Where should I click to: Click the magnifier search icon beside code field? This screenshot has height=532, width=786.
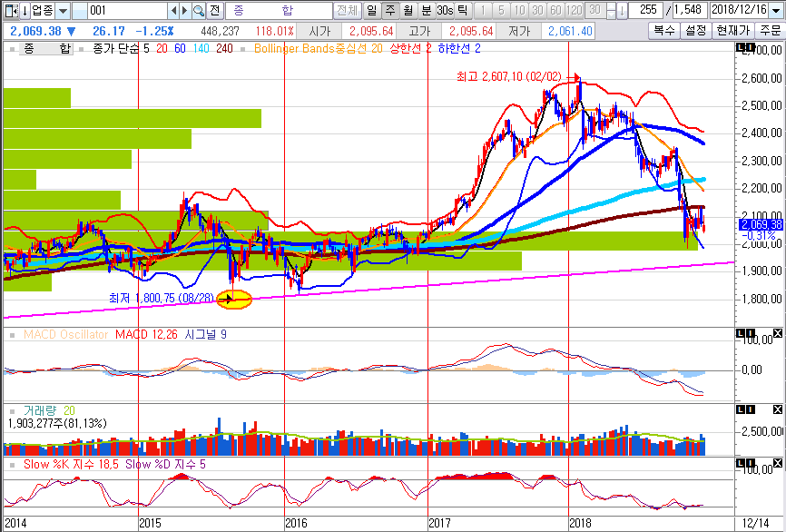pos(200,11)
